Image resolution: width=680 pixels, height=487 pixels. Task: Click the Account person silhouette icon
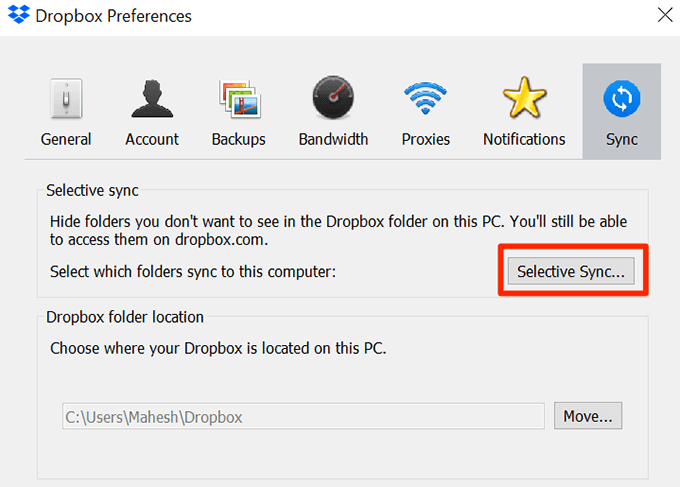(152, 100)
